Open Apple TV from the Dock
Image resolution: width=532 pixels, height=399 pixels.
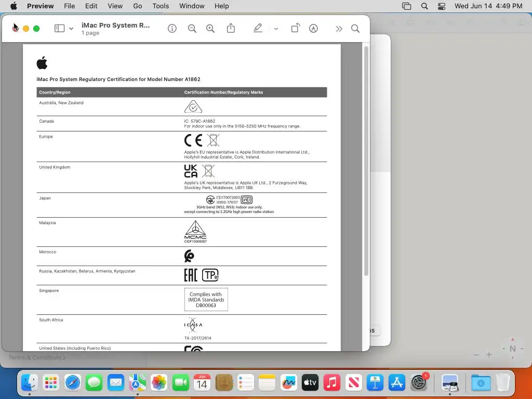pos(310,383)
